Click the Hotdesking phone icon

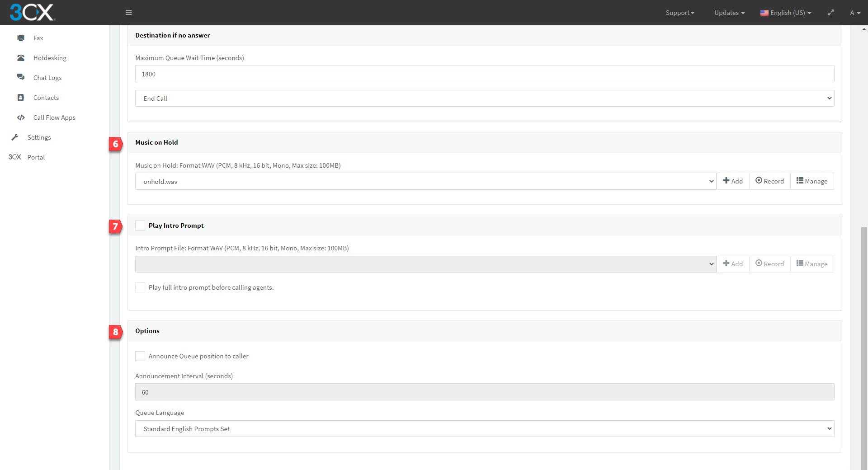[21, 58]
